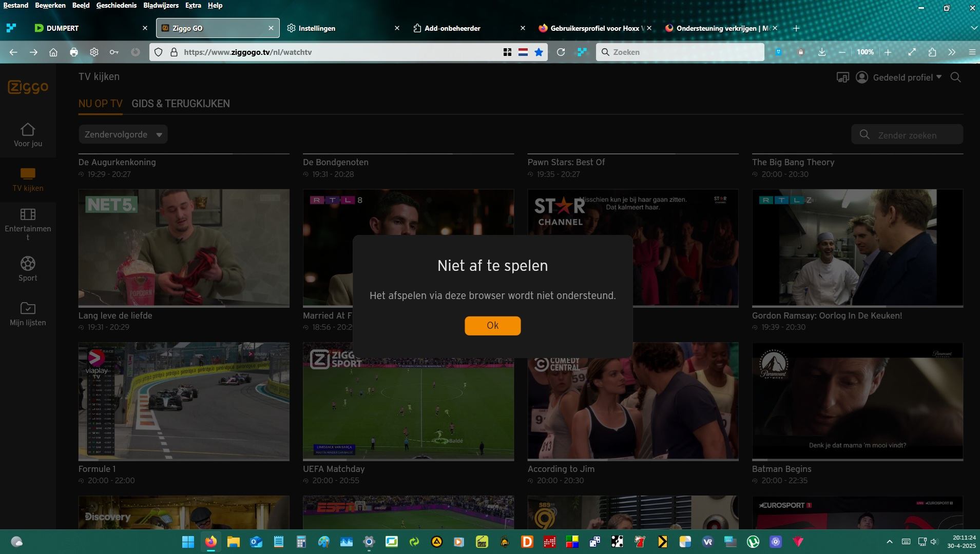Go forward to the next page
The width and height of the screenshot is (980, 554).
(33, 52)
